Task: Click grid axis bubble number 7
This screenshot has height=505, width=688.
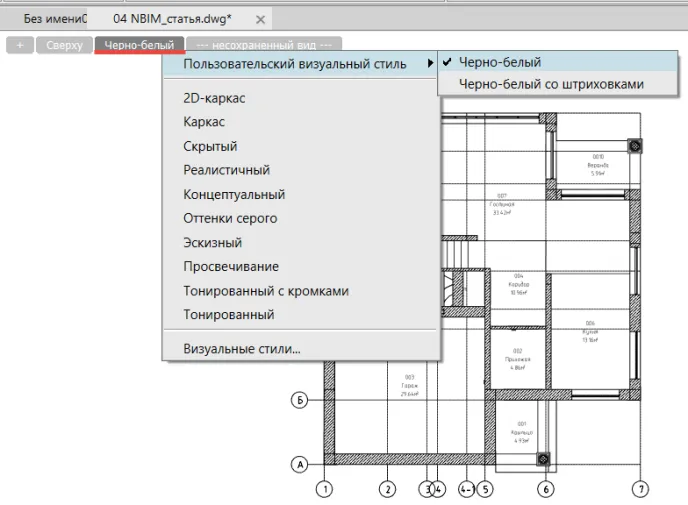Action: click(640, 489)
